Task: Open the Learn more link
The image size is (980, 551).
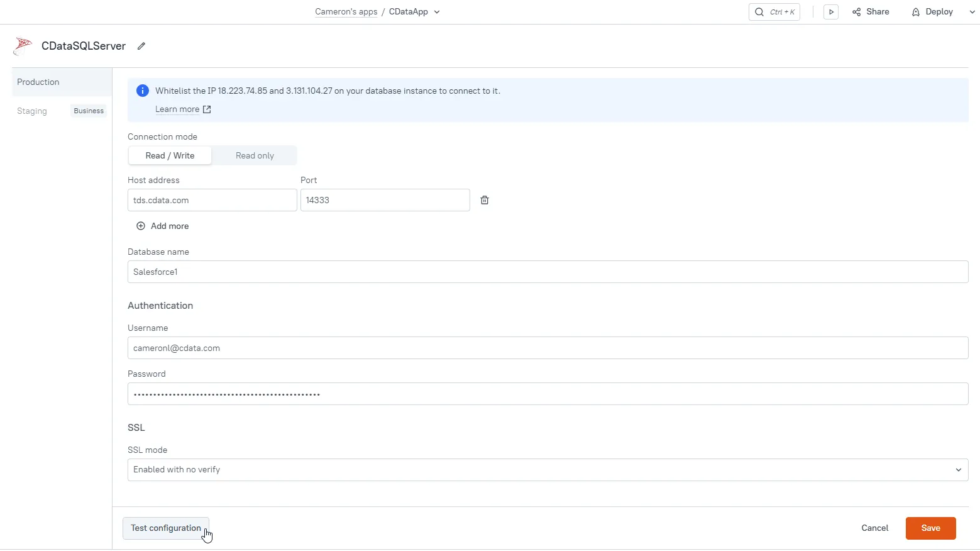Action: (x=177, y=109)
